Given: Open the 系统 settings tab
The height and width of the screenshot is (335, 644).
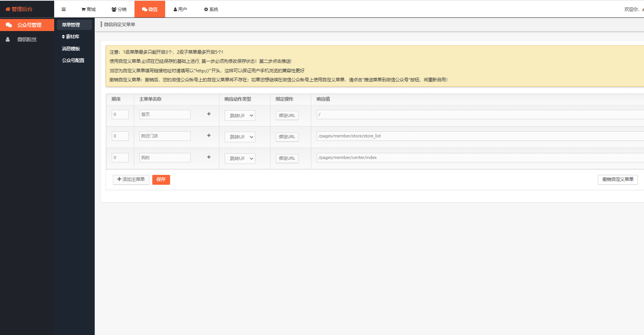Looking at the screenshot, I should [211, 9].
